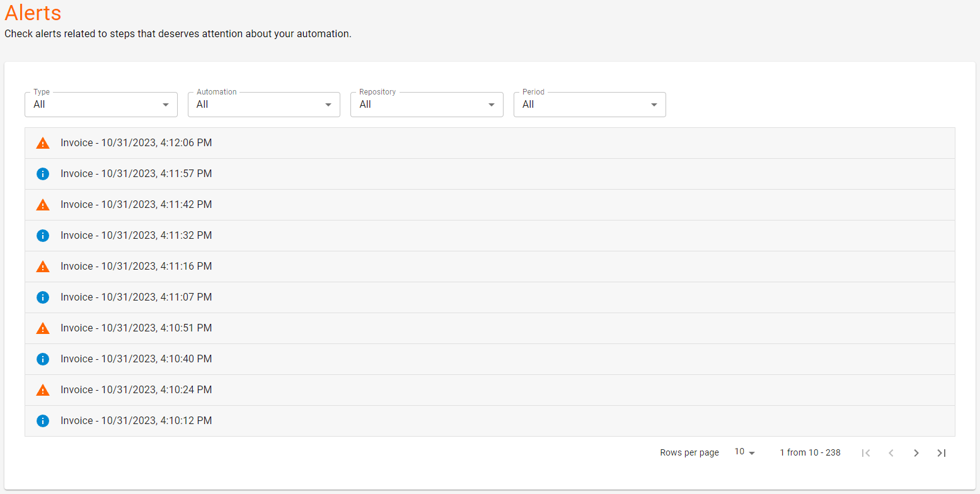Image resolution: width=980 pixels, height=494 pixels.
Task: Click info icon on 4:11:07 PM alert
Action: (43, 297)
